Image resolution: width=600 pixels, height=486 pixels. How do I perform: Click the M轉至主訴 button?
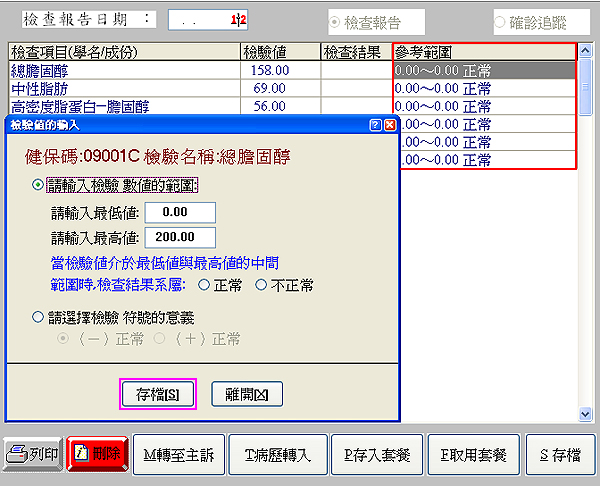point(178,454)
